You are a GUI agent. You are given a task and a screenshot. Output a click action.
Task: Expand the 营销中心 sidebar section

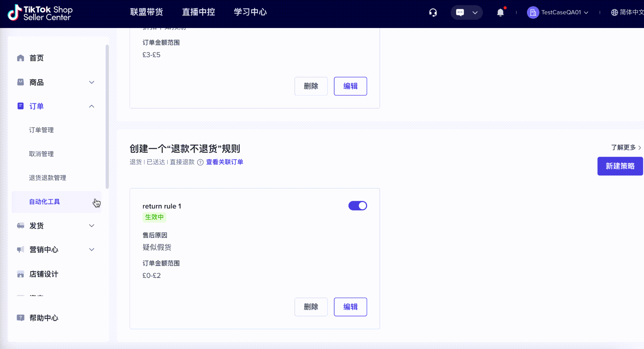pyautogui.click(x=91, y=250)
